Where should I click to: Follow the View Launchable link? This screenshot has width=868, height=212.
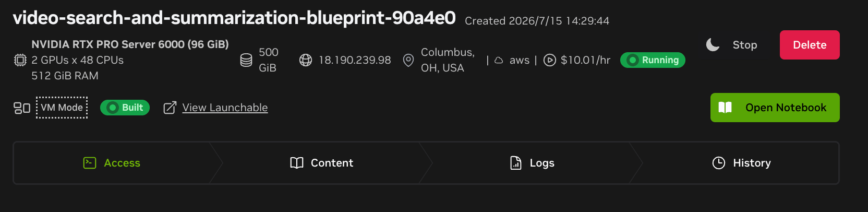pos(225,108)
